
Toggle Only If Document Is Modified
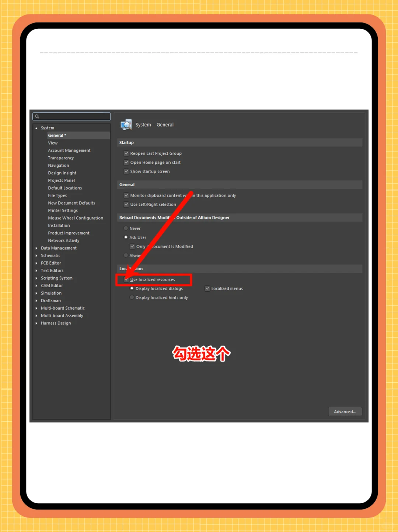pos(132,247)
